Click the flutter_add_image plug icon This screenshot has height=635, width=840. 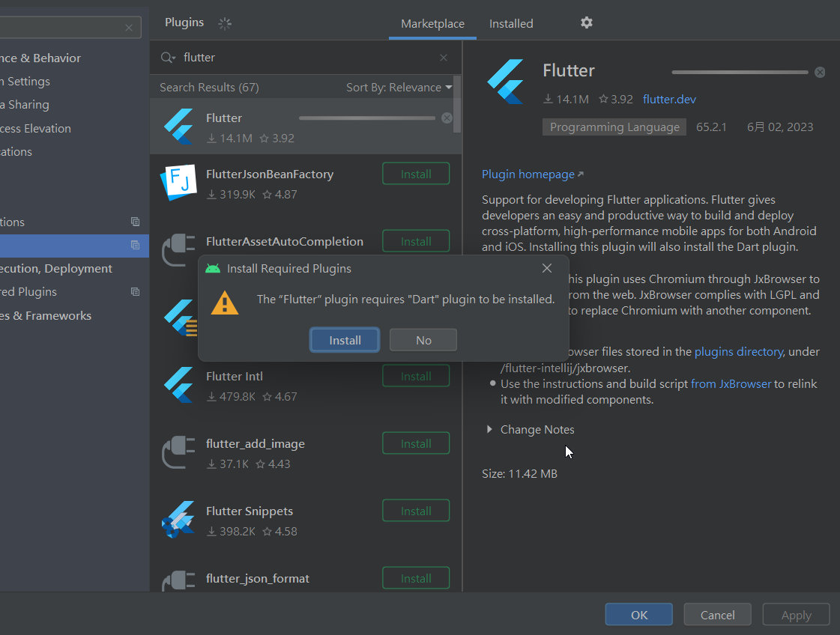pos(178,452)
